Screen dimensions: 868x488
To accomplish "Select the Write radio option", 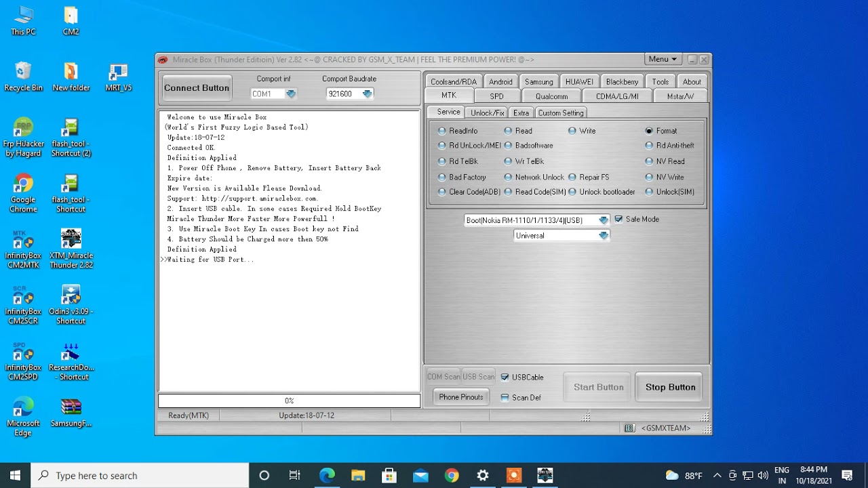I will tap(582, 131).
